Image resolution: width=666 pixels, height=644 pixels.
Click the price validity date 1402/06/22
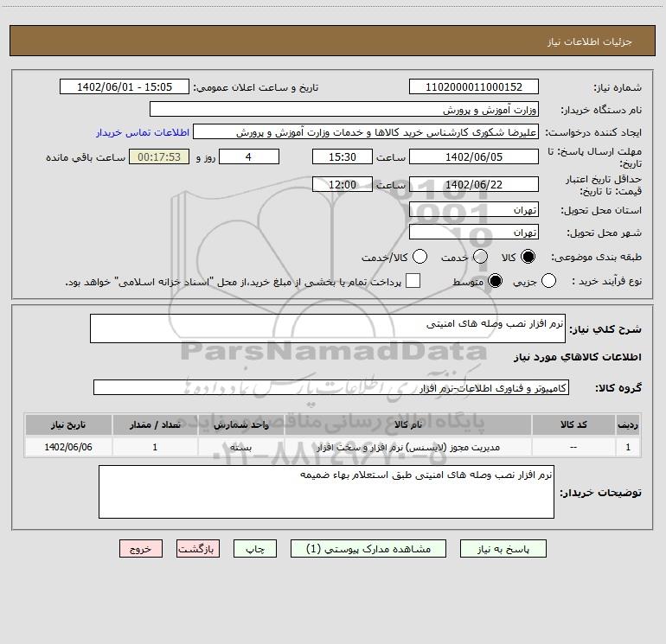tap(474, 185)
